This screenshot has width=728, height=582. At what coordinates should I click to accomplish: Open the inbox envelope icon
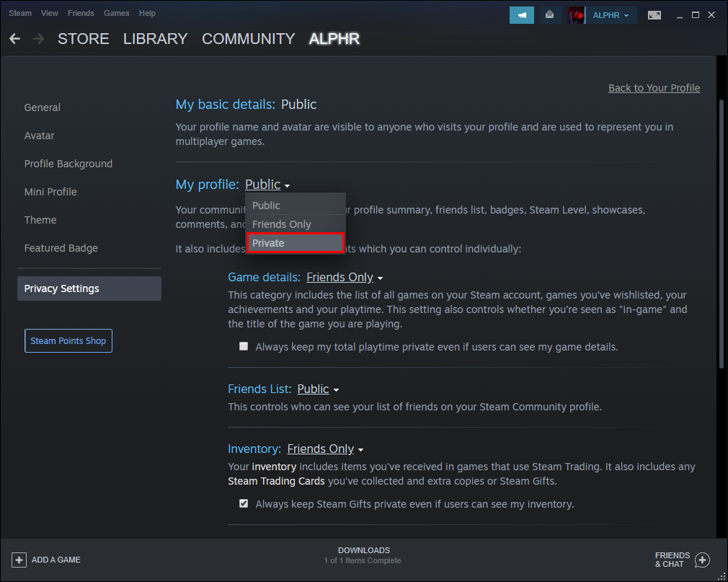(x=550, y=15)
